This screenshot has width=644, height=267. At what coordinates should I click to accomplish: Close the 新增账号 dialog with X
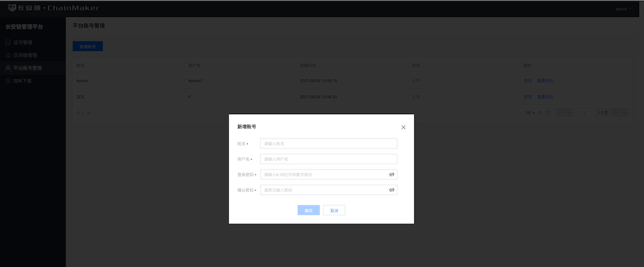click(x=403, y=127)
